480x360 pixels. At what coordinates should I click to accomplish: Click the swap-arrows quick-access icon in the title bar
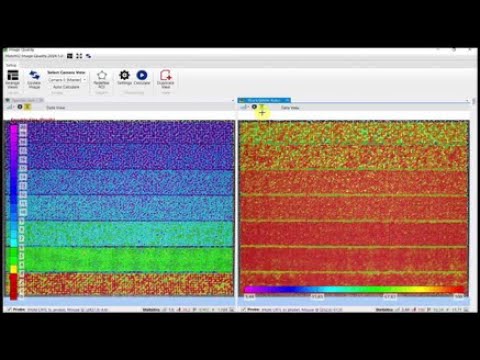pos(88,56)
